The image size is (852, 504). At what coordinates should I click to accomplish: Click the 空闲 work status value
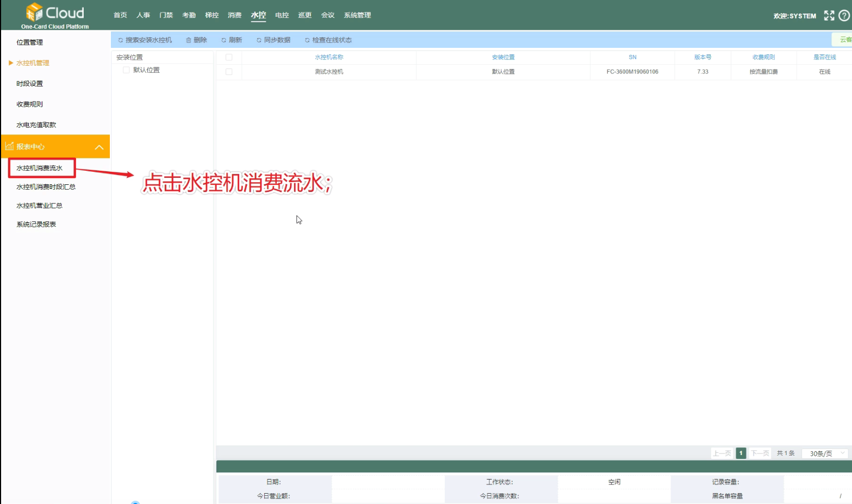614,482
